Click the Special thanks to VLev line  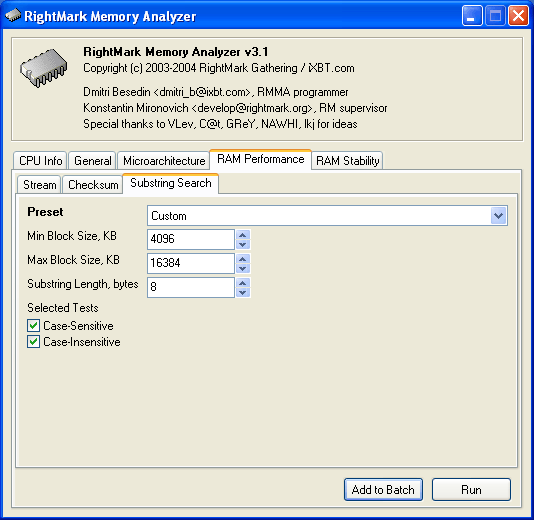point(220,124)
